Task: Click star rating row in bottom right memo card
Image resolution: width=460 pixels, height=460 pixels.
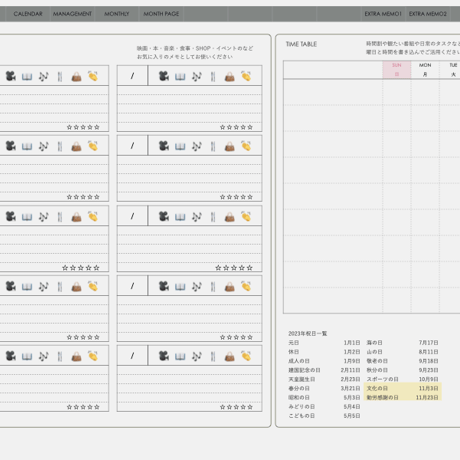Action: 236,407
